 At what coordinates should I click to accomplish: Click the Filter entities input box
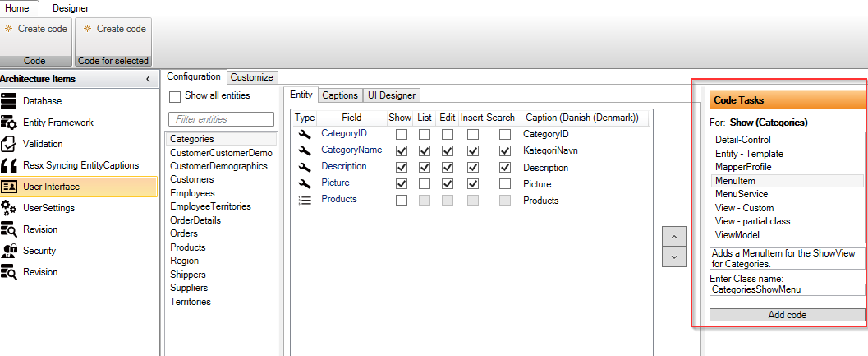(222, 119)
